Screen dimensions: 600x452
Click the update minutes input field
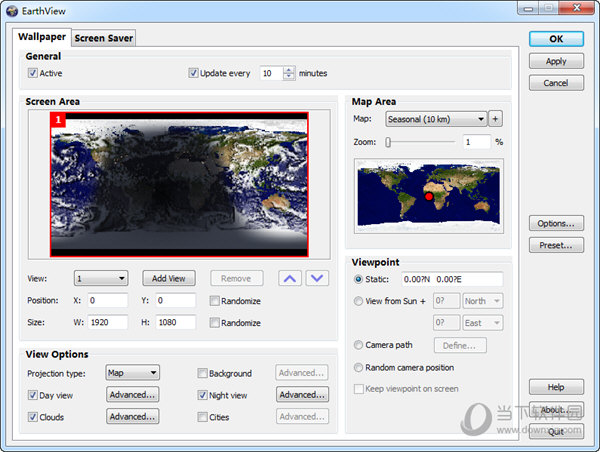(271, 73)
